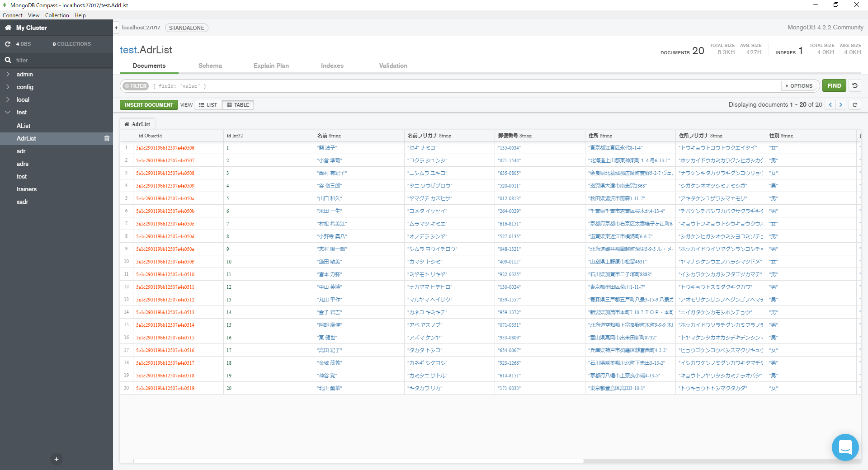Collapse the test database

point(8,112)
